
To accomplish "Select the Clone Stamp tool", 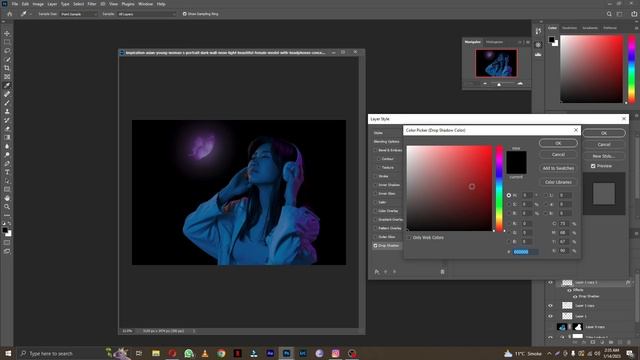I will pos(7,111).
